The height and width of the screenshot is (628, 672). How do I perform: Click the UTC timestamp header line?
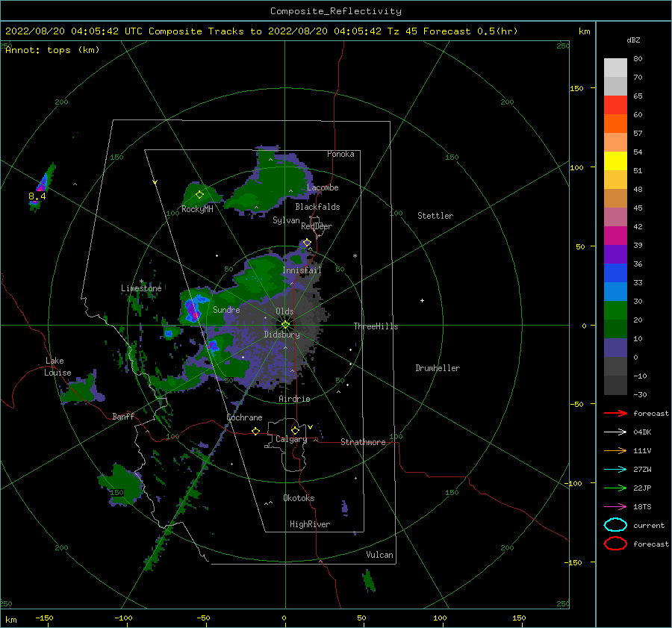click(x=261, y=31)
